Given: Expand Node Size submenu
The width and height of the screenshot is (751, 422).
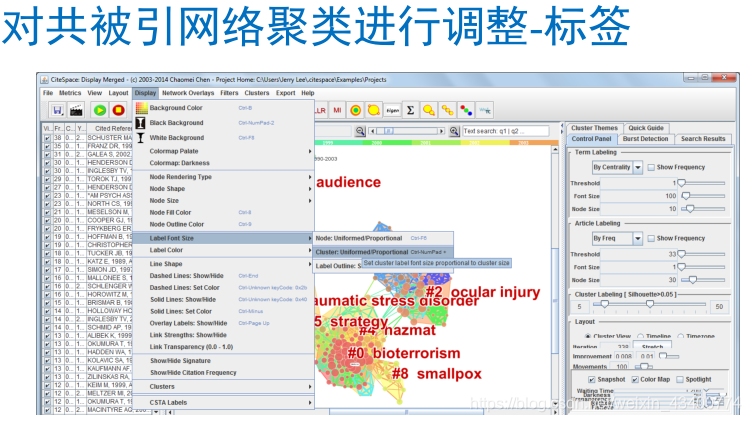Looking at the screenshot, I should (224, 201).
